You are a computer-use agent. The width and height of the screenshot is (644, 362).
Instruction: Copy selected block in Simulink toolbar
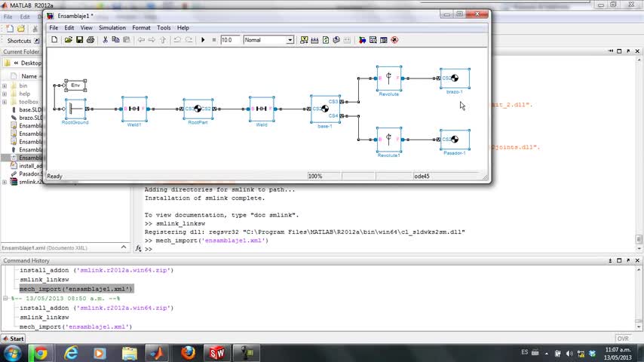[116, 40]
